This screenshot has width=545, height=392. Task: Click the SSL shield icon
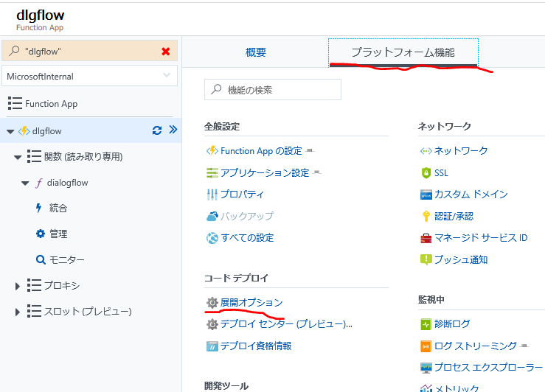(426, 172)
